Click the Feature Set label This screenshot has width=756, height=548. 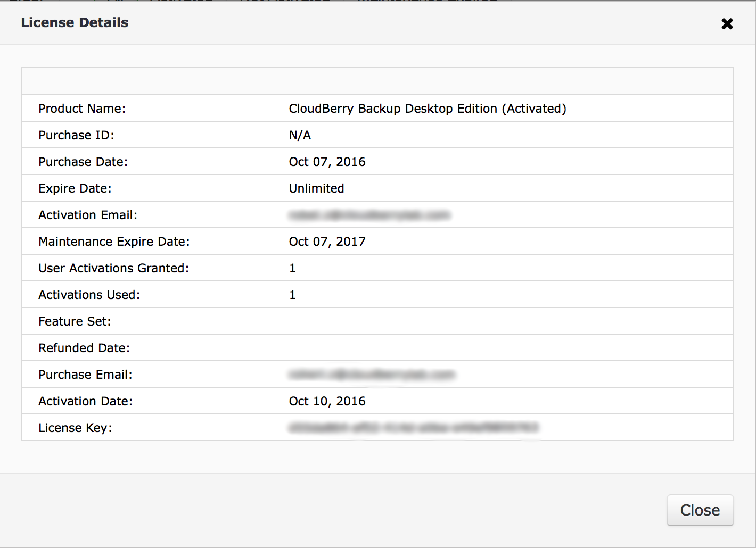pyautogui.click(x=75, y=321)
